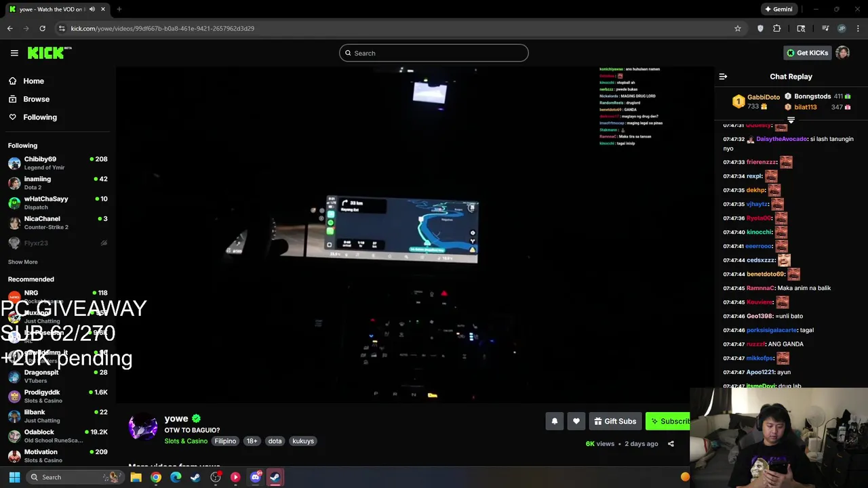The image size is (868, 488).
Task: Click the yowe channel avatar
Action: 143,428
